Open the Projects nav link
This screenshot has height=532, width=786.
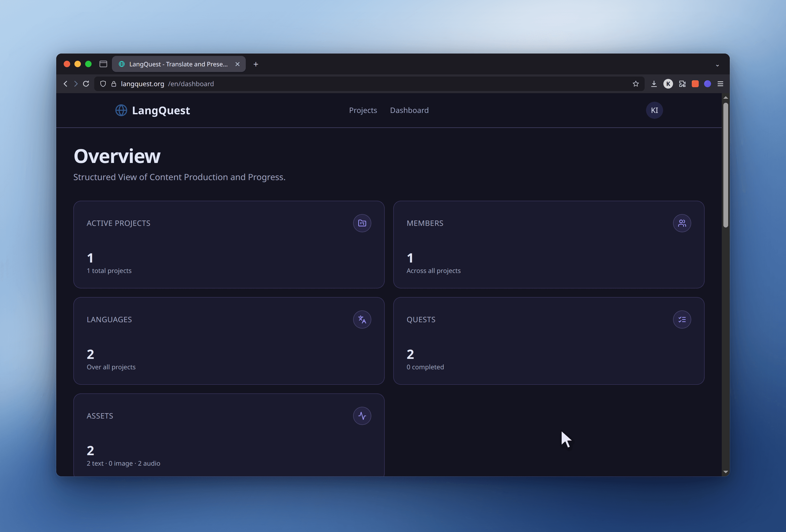point(363,110)
